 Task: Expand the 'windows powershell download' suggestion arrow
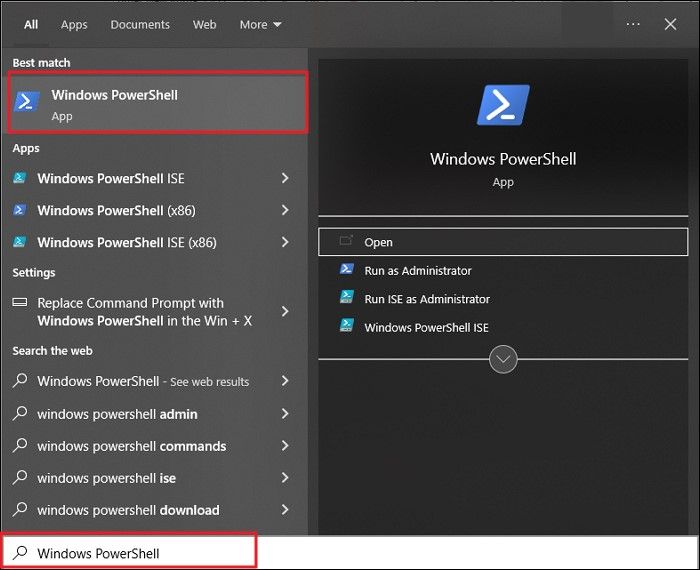(x=285, y=509)
